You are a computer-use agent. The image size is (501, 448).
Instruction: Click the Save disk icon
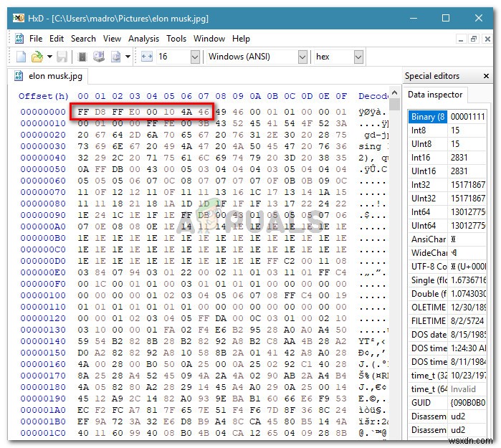tap(62, 57)
